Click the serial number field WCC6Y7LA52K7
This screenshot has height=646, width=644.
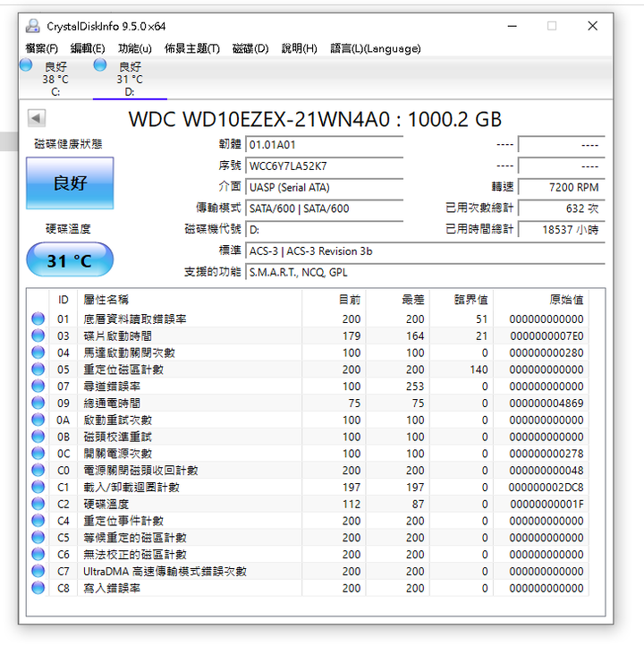coord(324,166)
